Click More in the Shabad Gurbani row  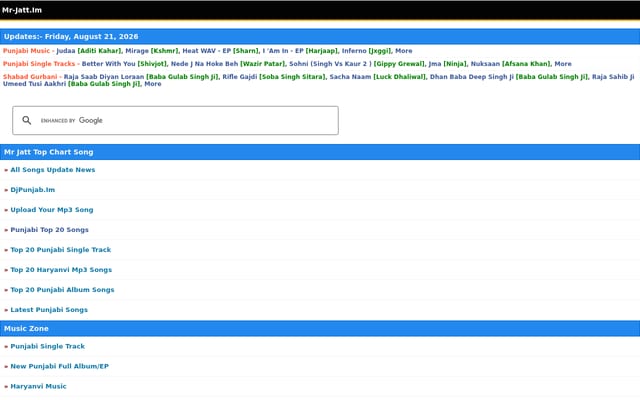tap(153, 84)
